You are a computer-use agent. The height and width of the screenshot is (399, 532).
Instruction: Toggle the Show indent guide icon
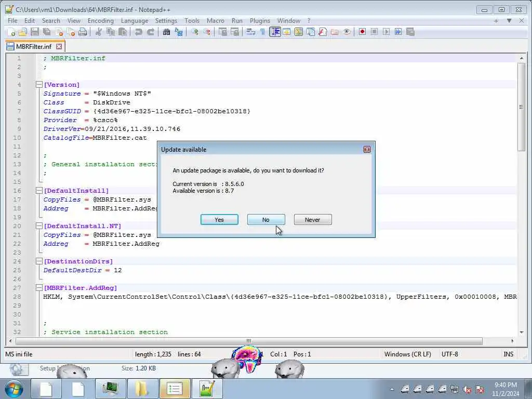[275, 32]
